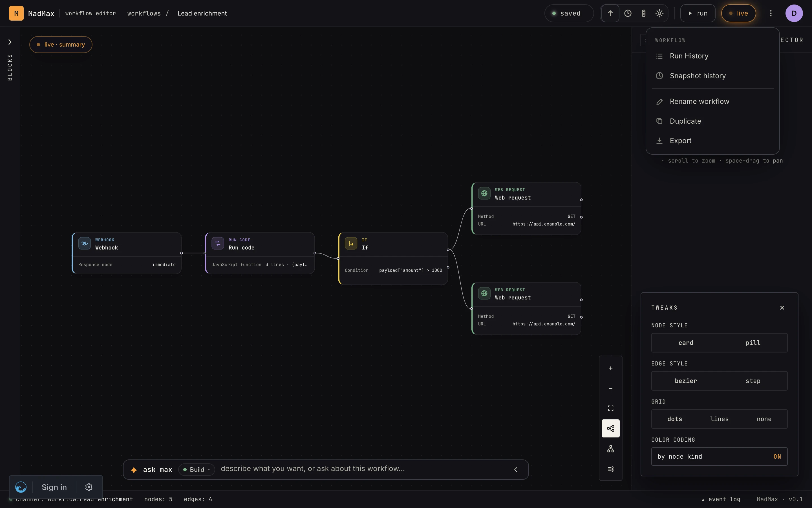Click the Webhook output port
812x508 pixels.
[x=182, y=253]
